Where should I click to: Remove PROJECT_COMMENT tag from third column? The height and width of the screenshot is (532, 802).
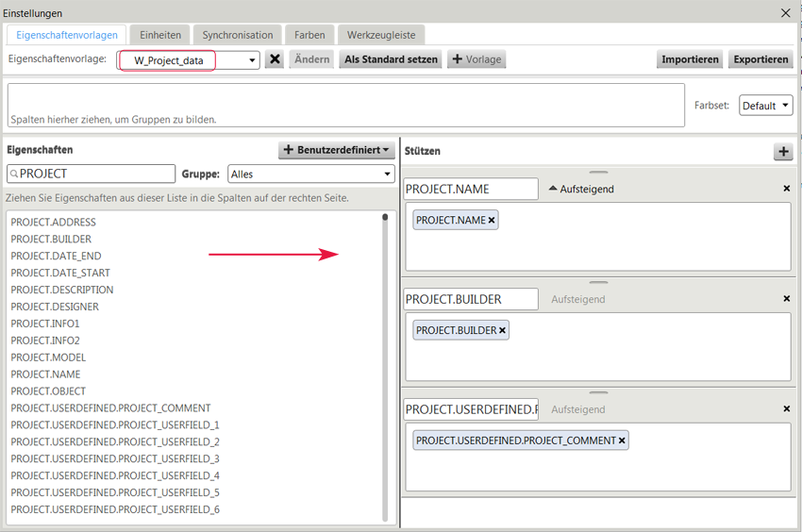point(622,441)
